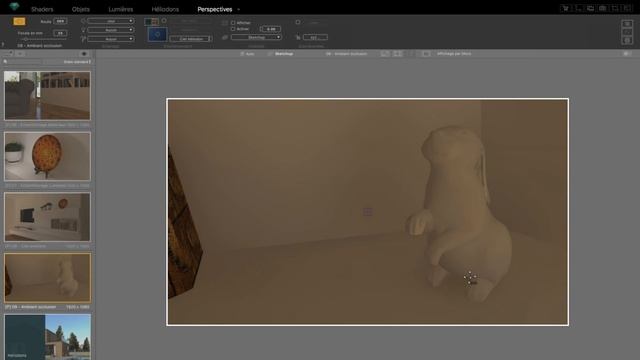Viewport: 640px width, 360px height.
Task: Open the Héliodons tab
Action: pyautogui.click(x=165, y=9)
